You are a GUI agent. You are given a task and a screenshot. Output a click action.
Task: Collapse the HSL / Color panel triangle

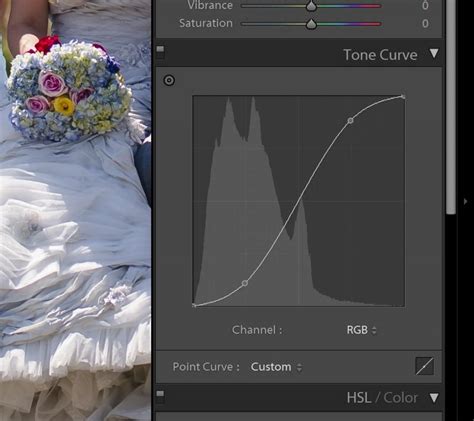434,397
